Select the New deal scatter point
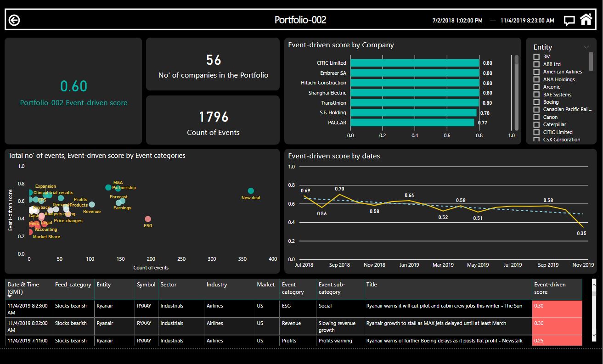The width and height of the screenshot is (603, 364). (x=251, y=191)
